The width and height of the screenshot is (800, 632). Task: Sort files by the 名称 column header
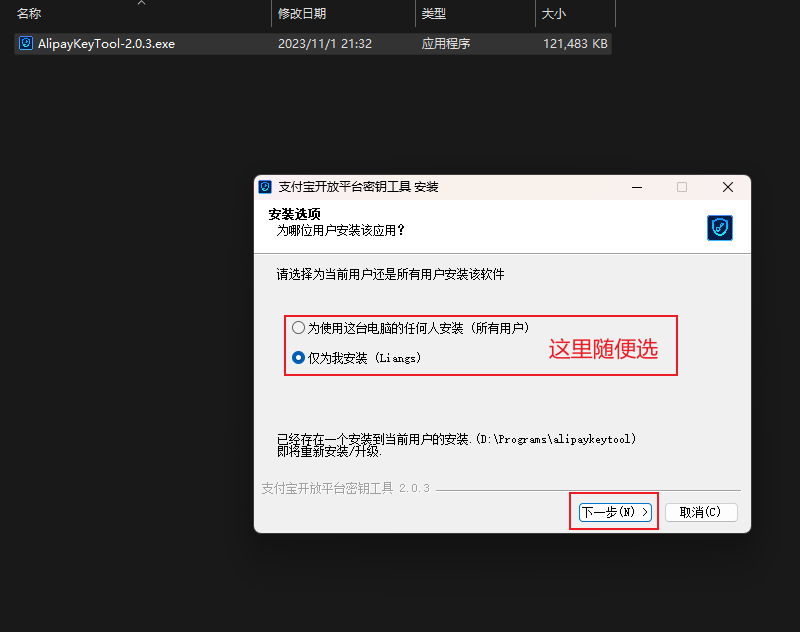30,14
